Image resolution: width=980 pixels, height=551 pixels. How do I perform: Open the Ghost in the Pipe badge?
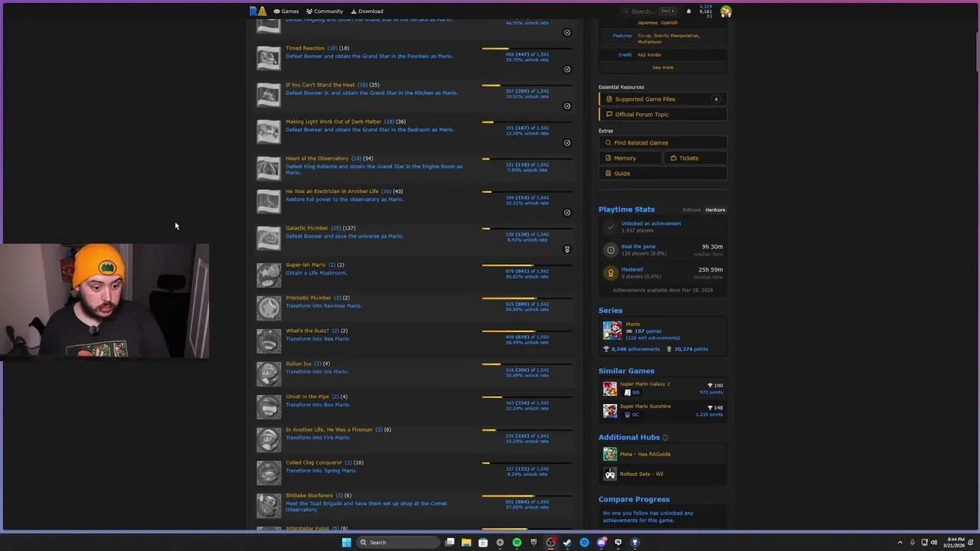pos(268,406)
